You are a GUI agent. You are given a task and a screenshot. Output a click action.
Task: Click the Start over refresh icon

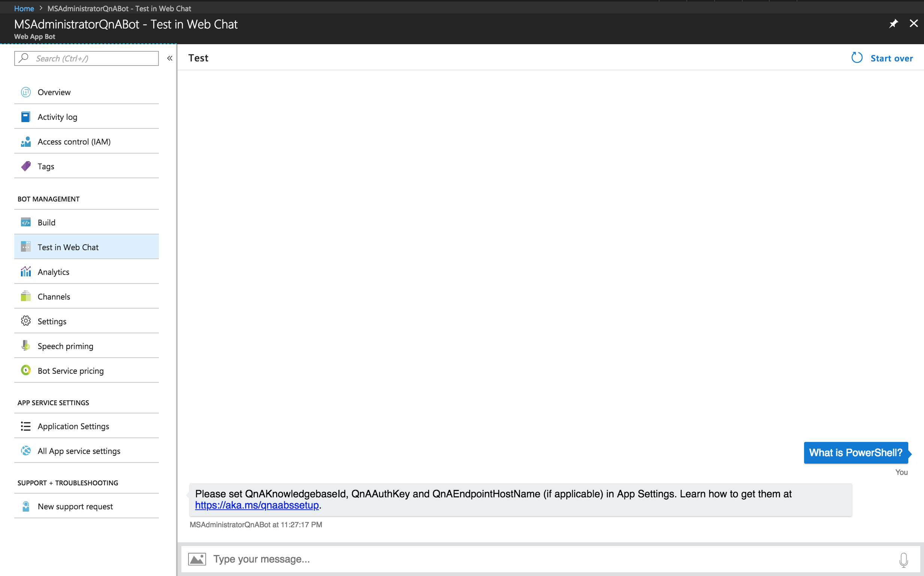(857, 58)
